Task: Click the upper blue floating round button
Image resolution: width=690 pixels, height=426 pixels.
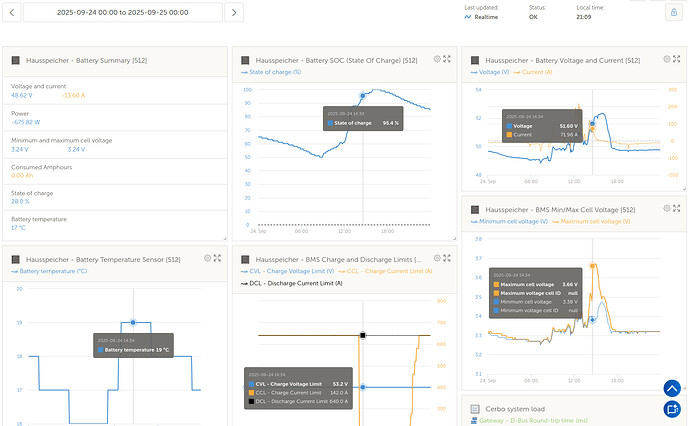Action: tap(672, 389)
